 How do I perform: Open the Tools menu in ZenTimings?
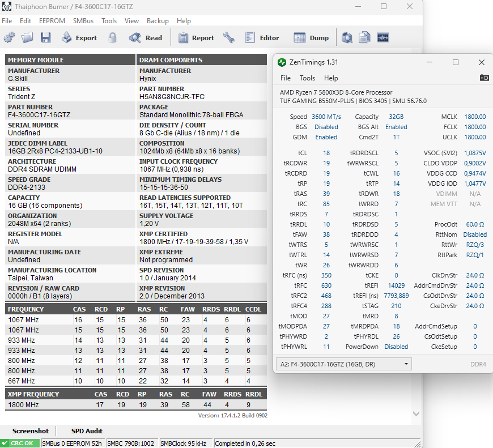click(307, 78)
